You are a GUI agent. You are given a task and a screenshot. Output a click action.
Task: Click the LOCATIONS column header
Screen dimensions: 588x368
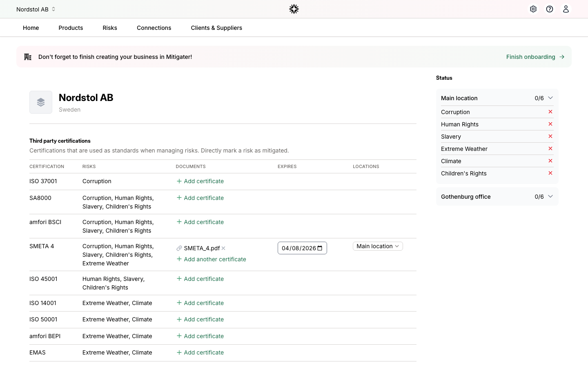pyautogui.click(x=366, y=166)
